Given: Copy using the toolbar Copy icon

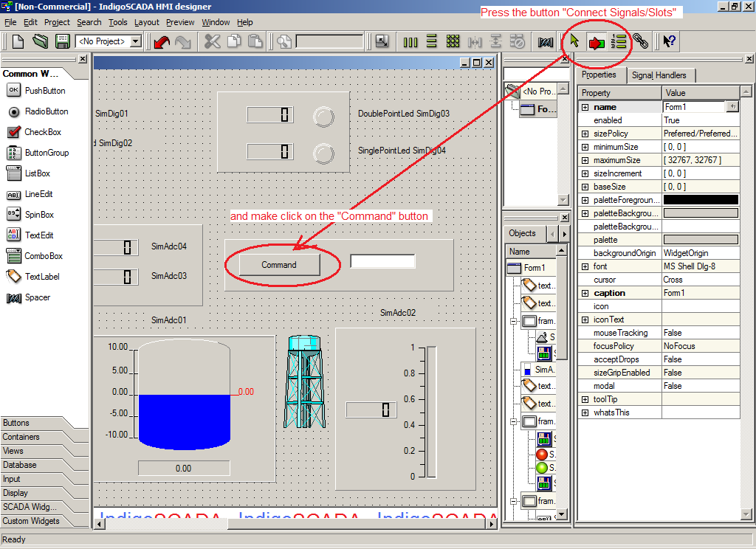Looking at the screenshot, I should click(x=234, y=42).
